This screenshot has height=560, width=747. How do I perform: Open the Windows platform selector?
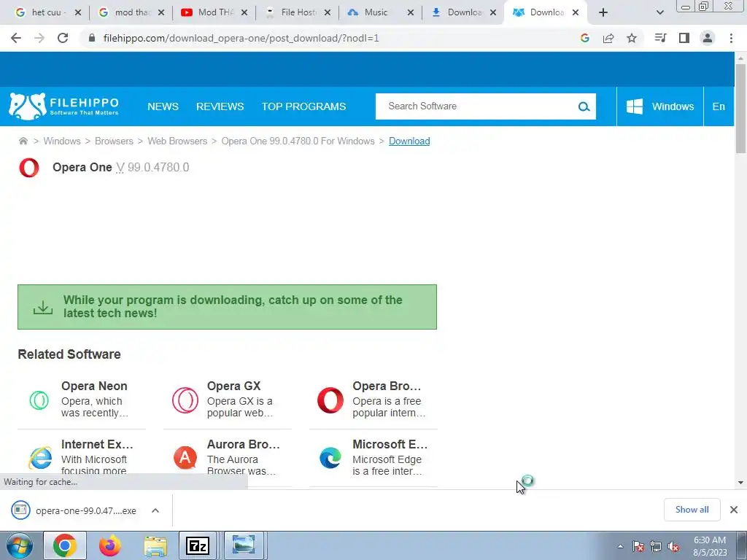click(x=659, y=106)
